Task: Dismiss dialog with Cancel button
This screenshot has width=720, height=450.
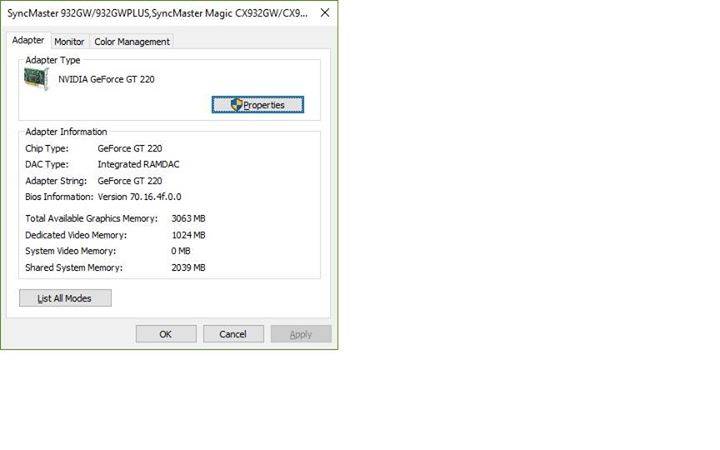Action: 233,334
